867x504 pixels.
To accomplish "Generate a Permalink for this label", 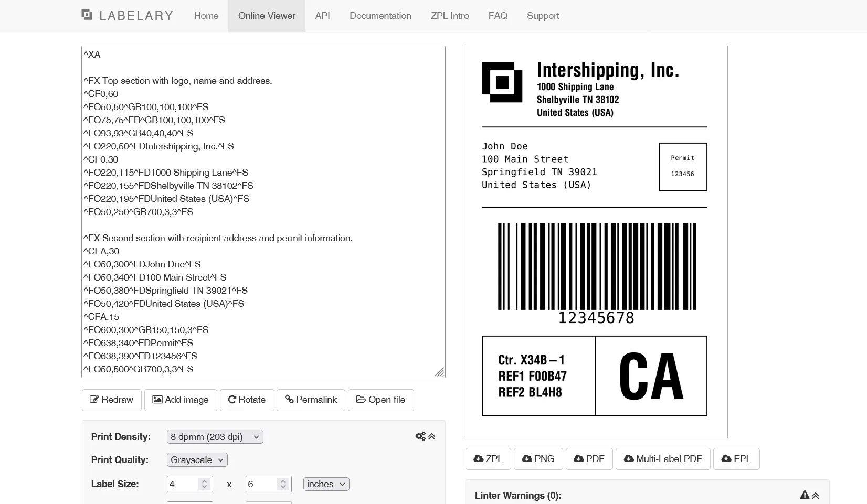I will pyautogui.click(x=311, y=400).
